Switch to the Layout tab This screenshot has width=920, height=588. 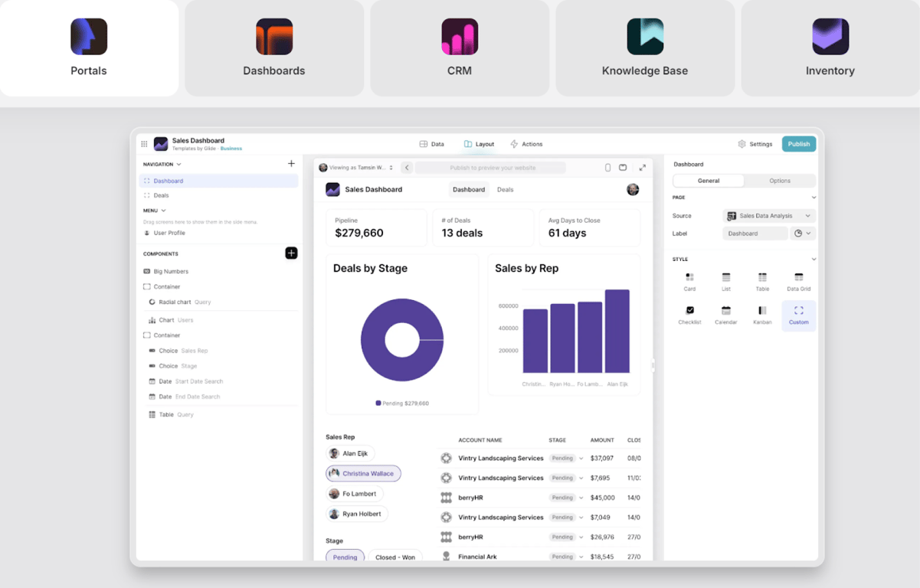coord(480,144)
